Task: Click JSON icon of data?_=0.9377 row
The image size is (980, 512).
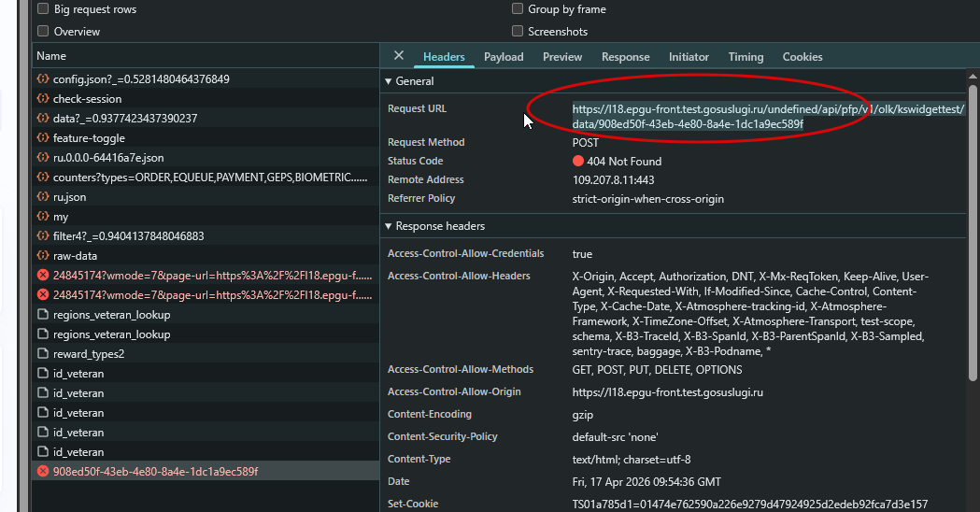Action: pos(42,118)
